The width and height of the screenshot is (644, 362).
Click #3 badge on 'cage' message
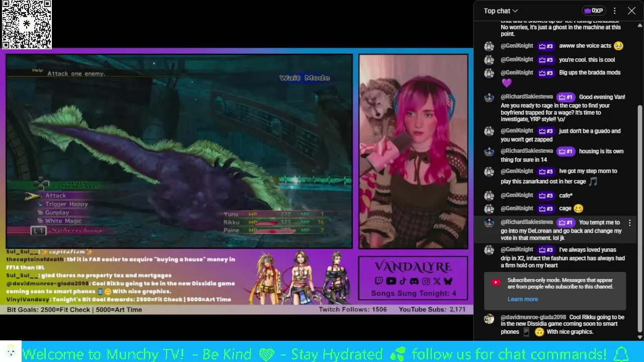(545, 209)
